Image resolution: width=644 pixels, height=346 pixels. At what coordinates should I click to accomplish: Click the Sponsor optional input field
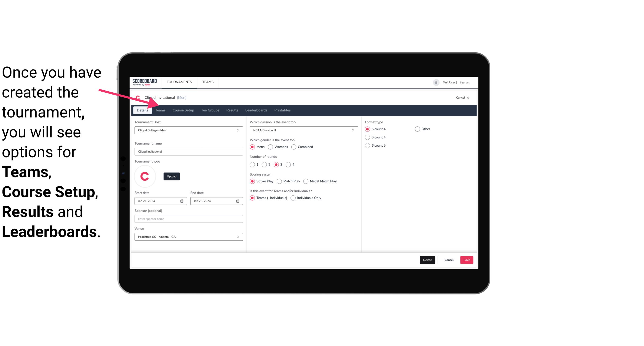[188, 219]
